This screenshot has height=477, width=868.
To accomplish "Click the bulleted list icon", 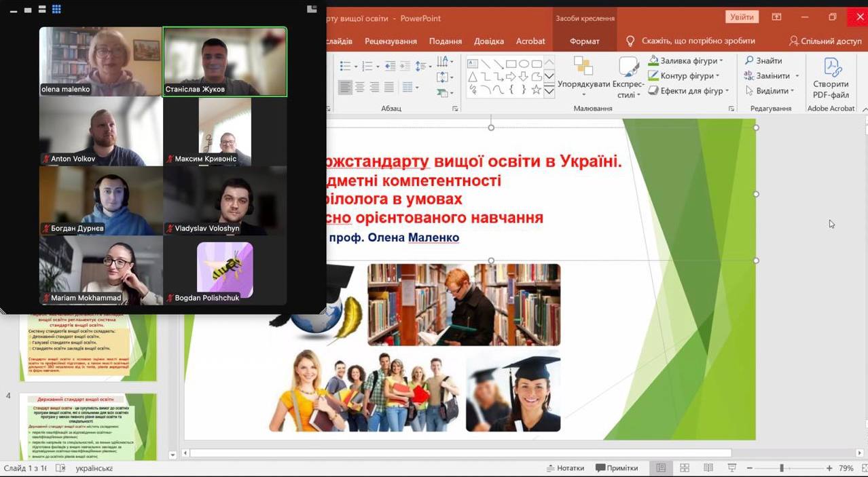I will [345, 66].
